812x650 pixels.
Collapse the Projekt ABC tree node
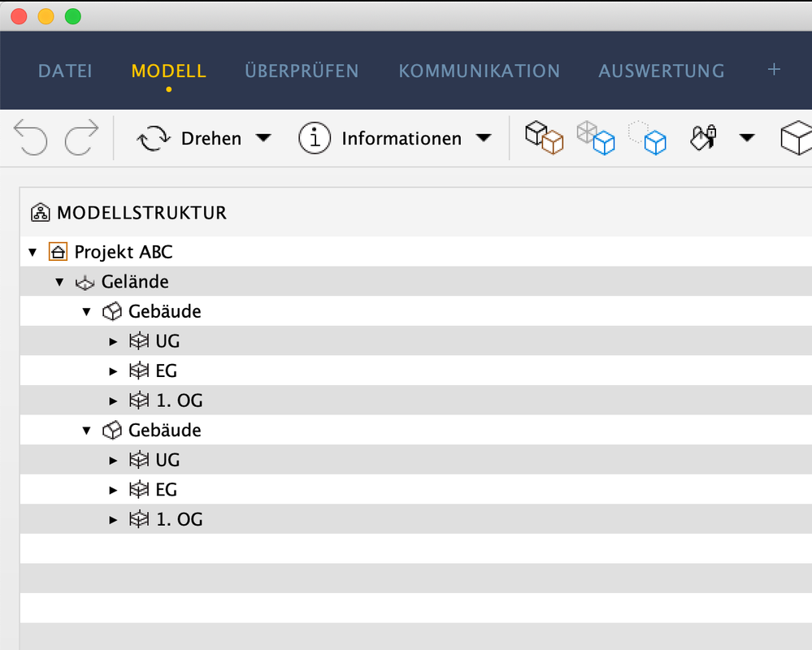point(33,253)
